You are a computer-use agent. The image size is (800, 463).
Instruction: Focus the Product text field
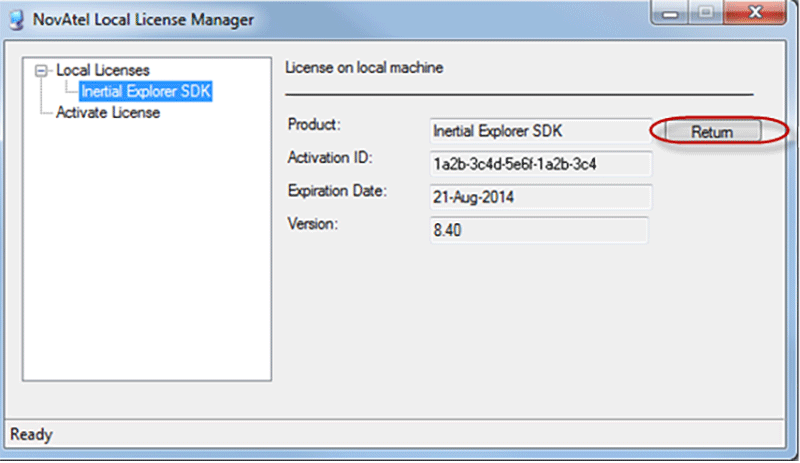(x=540, y=131)
